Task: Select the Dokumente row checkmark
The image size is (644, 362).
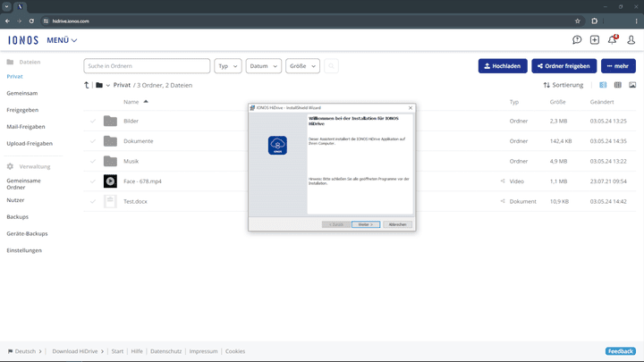Action: click(x=93, y=141)
